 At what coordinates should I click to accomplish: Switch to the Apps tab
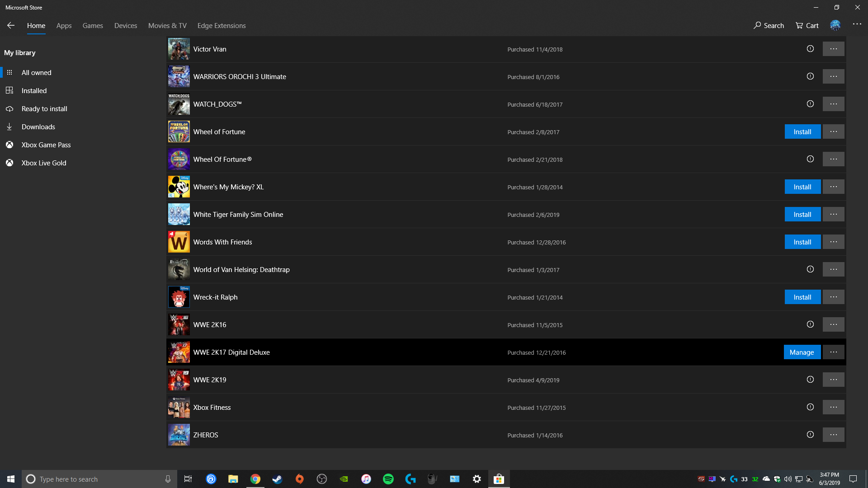pyautogui.click(x=64, y=25)
